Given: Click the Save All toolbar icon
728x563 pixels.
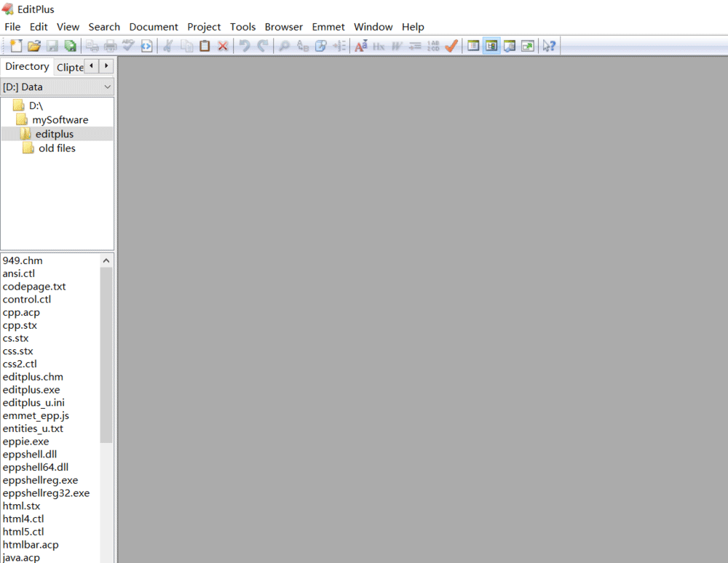Looking at the screenshot, I should point(70,46).
